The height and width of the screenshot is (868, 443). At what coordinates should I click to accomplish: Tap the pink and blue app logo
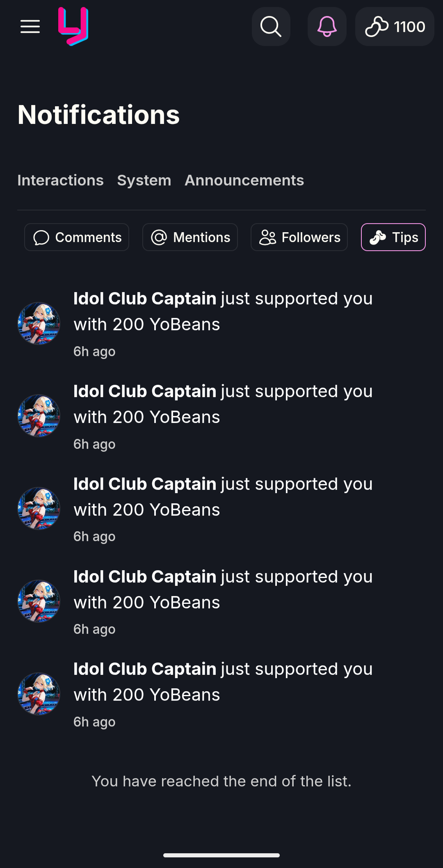(x=73, y=27)
